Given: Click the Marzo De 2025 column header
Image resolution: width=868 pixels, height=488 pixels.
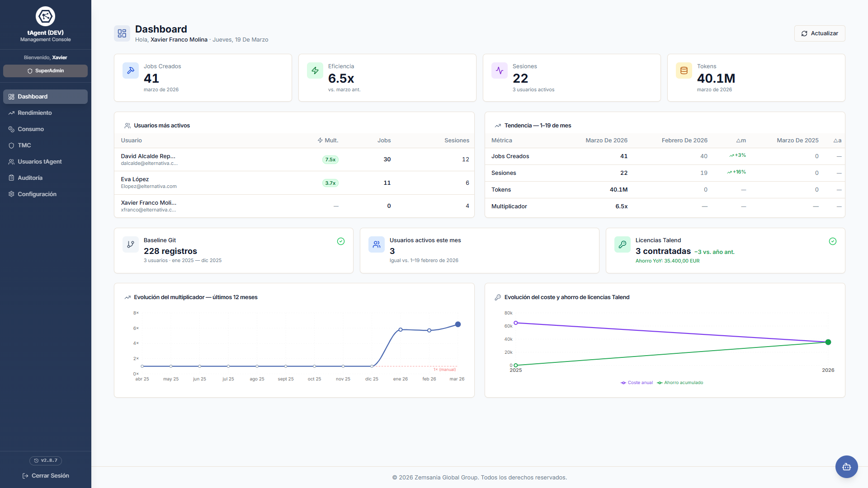Looking at the screenshot, I should tap(797, 141).
